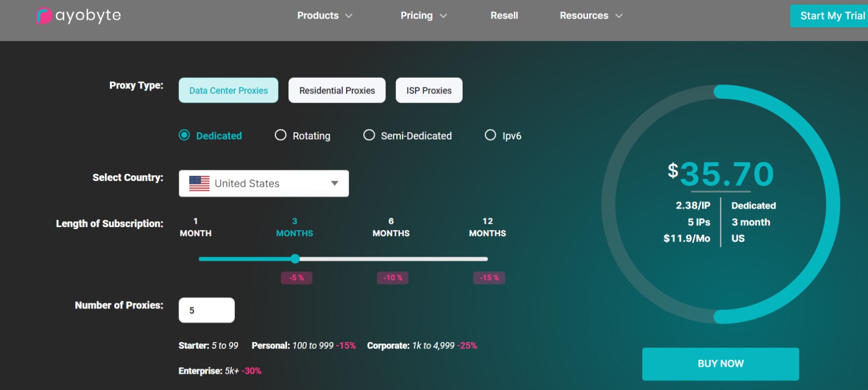Click the subscription length slider handle
Screen dimensions: 868x390
(x=295, y=259)
